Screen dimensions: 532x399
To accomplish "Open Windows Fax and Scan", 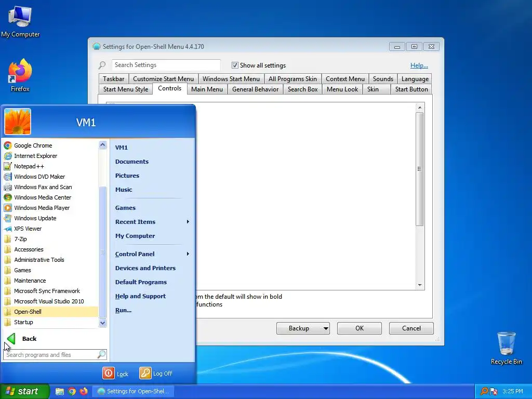I will pyautogui.click(x=50, y=187).
